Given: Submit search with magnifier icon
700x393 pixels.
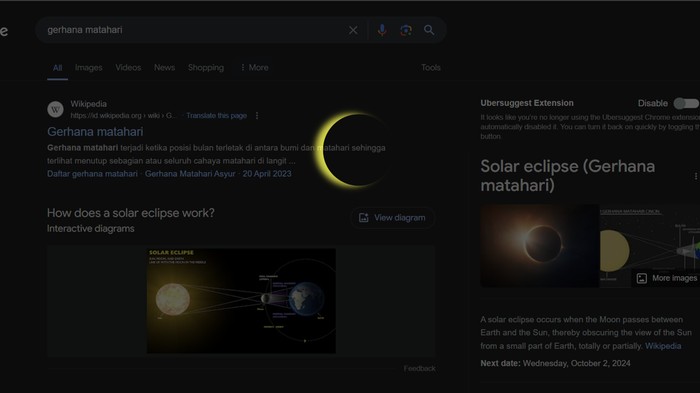Looking at the screenshot, I should pos(429,30).
